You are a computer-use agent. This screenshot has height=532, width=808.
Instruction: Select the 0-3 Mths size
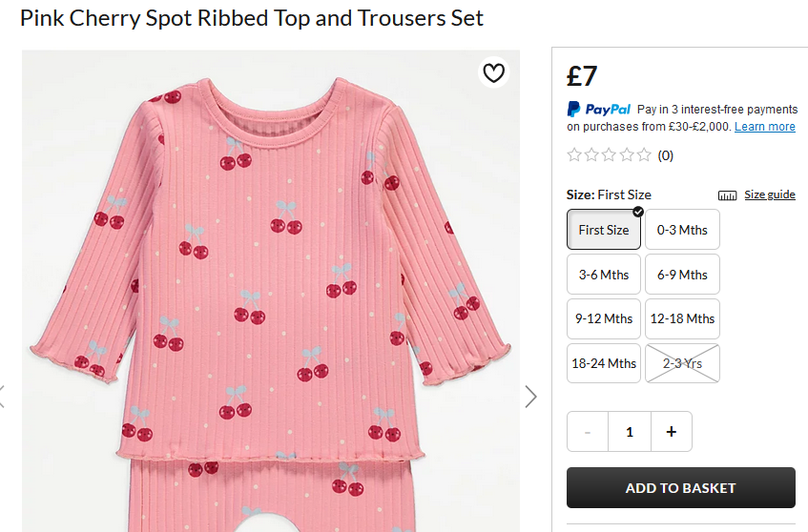pos(682,230)
